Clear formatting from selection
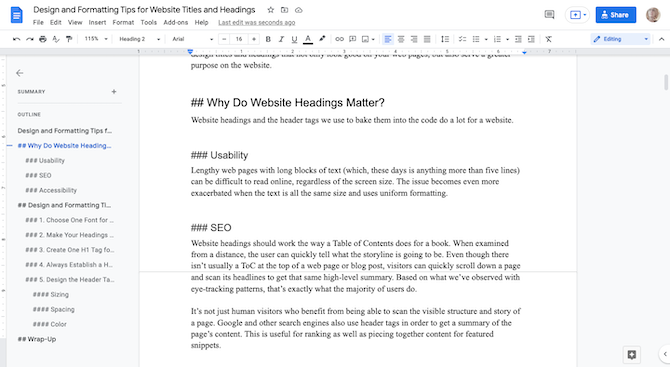 549,39
